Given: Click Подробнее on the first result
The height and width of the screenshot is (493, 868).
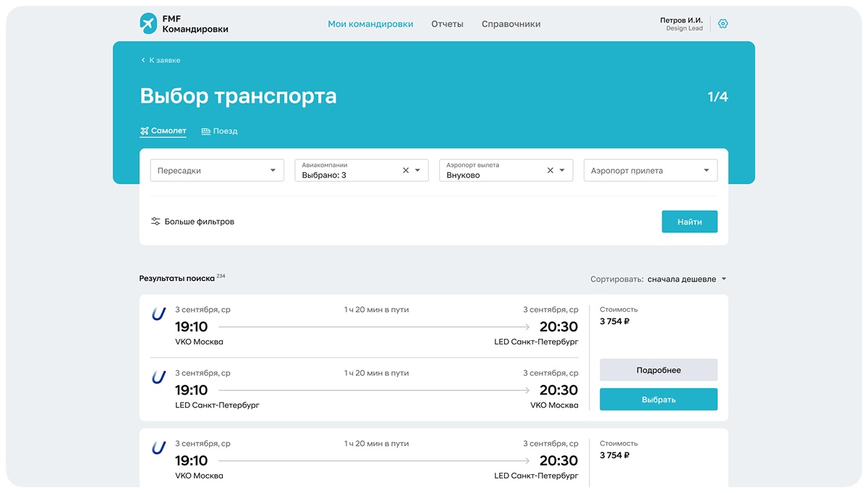Looking at the screenshot, I should (658, 370).
